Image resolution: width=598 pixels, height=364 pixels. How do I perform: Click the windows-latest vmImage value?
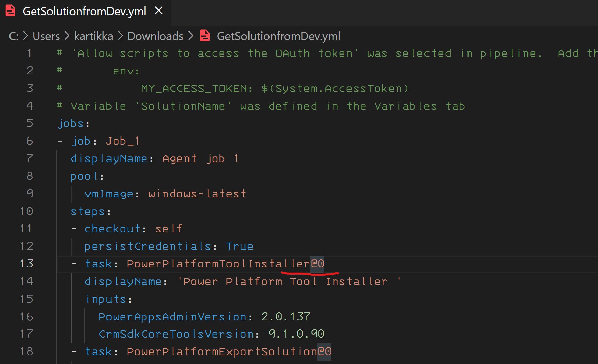[x=197, y=194]
